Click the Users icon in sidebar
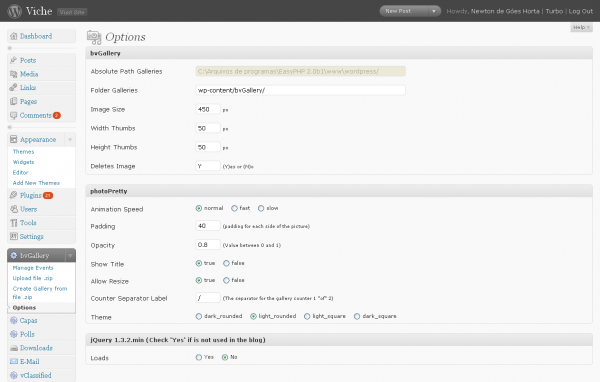600x382 pixels. pyautogui.click(x=14, y=209)
